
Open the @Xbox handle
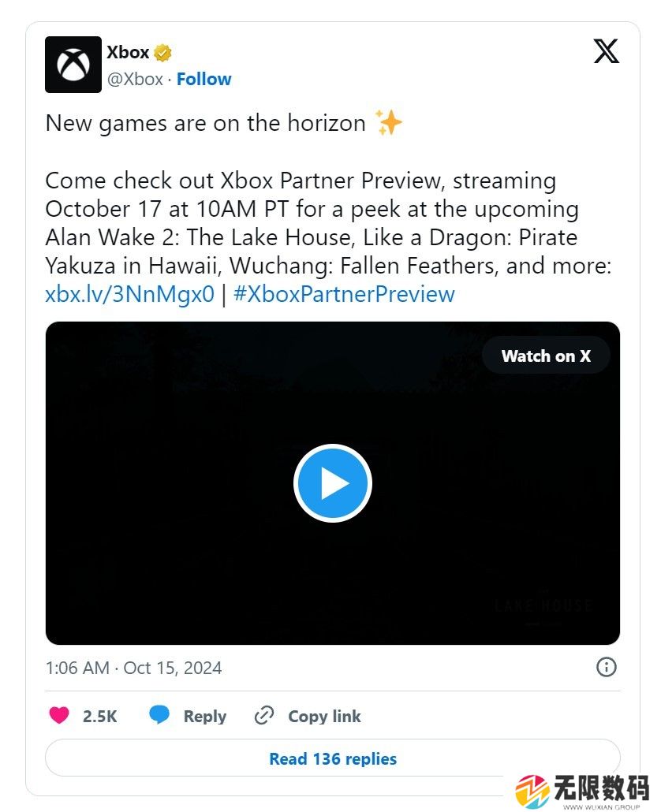click(x=135, y=79)
